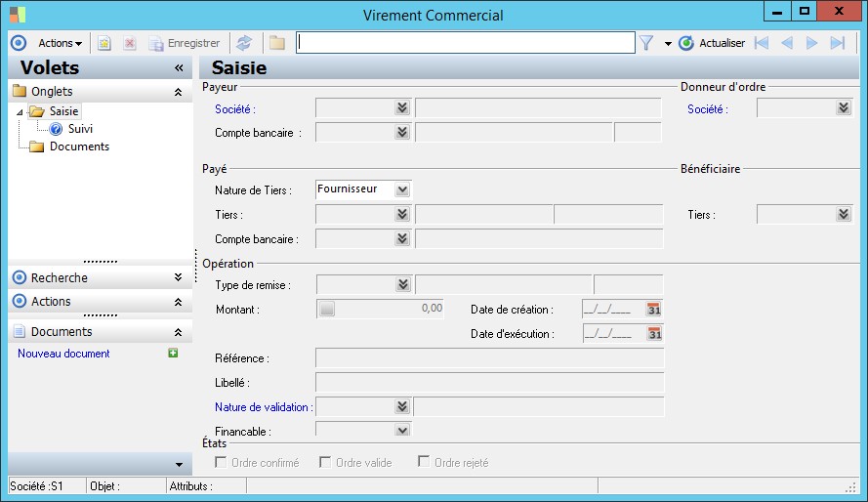Viewport: 868px width, 502px height.
Task: Click the circular target icon beside Actions in toolbar
Action: click(19, 43)
